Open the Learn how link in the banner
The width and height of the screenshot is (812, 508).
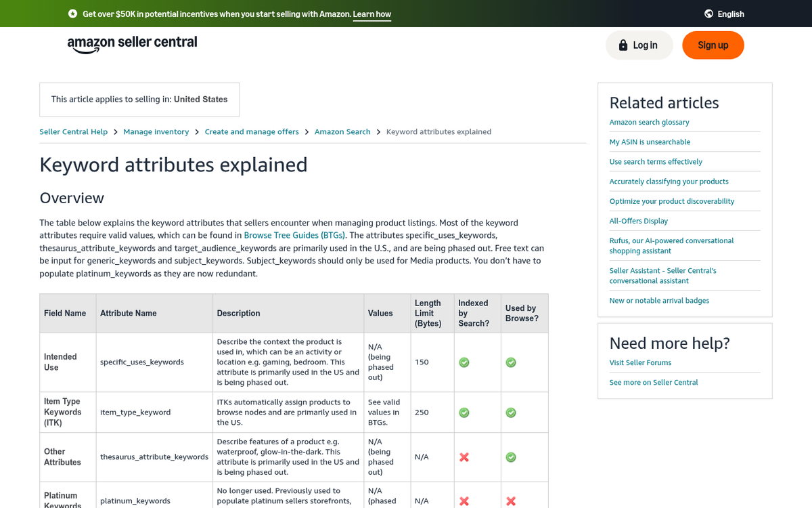(x=371, y=14)
